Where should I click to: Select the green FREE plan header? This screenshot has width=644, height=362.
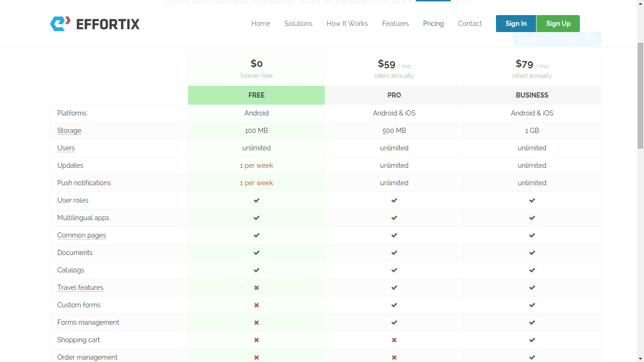point(256,95)
